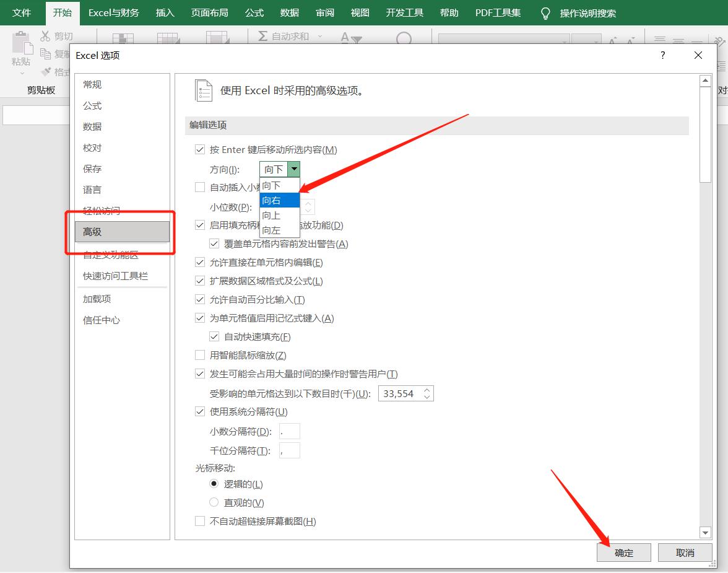
Task: Click the dialog scrollbar down arrow
Action: (705, 532)
